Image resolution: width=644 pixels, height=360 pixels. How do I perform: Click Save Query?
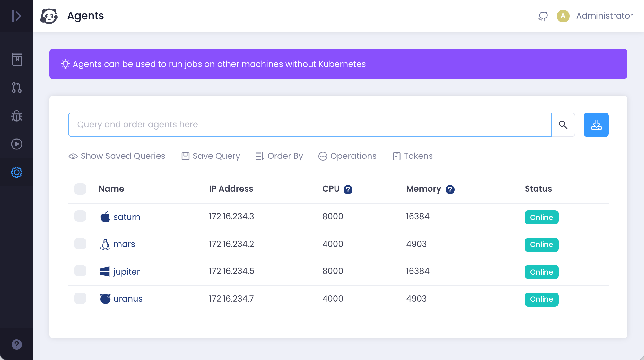point(210,156)
